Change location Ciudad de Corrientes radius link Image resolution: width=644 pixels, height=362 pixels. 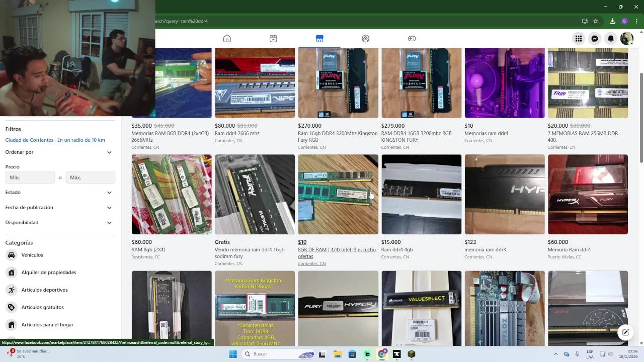pos(55,140)
